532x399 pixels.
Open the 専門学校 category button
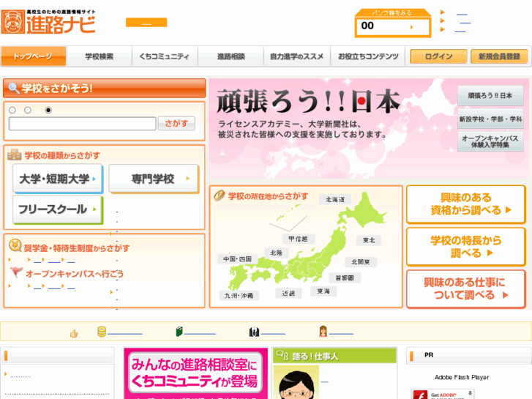tap(154, 179)
